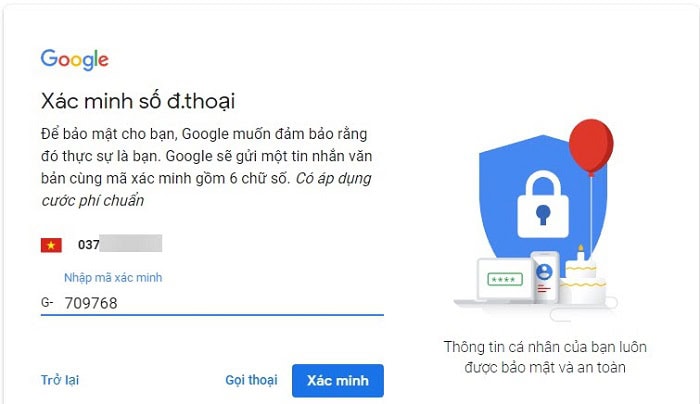
Task: Click the Xác minh button
Action: 338,380
